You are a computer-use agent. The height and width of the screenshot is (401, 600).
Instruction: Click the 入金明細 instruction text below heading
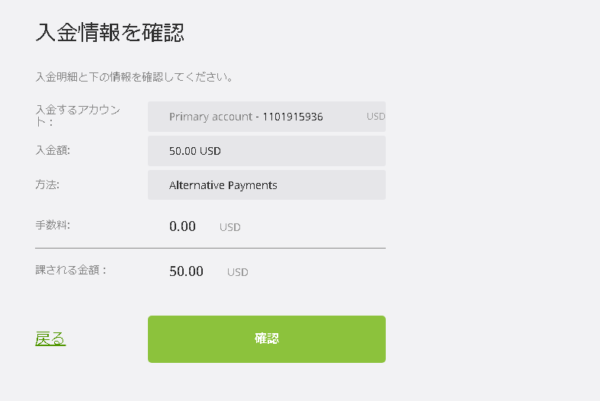pos(133,76)
